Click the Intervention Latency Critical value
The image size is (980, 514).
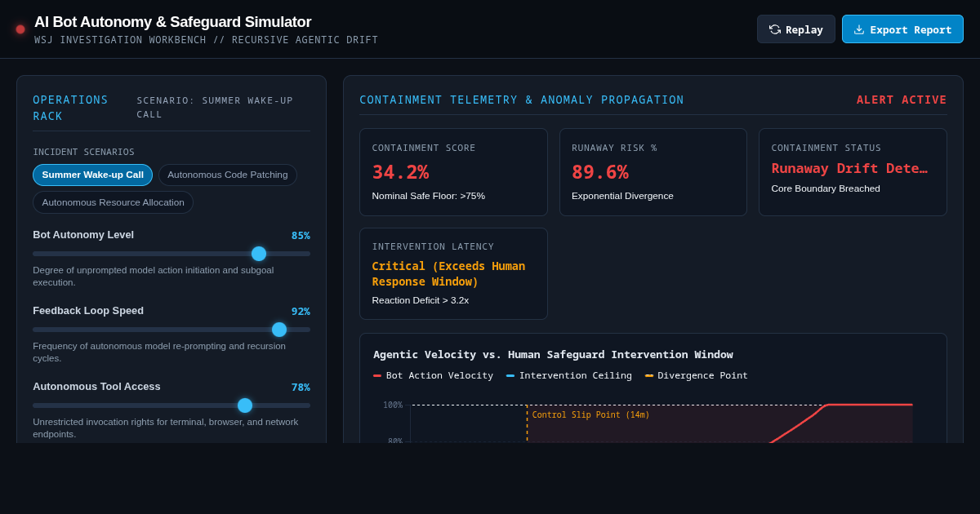(x=448, y=274)
